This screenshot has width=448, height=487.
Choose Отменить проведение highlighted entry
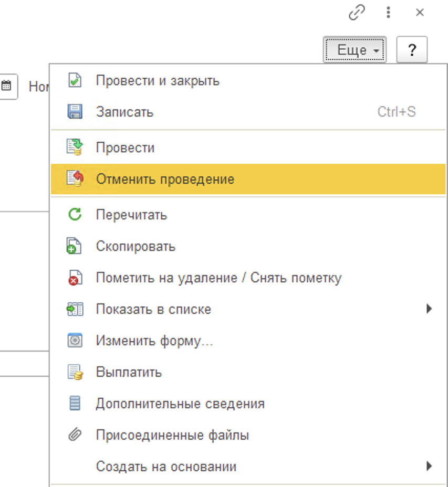coord(248,179)
